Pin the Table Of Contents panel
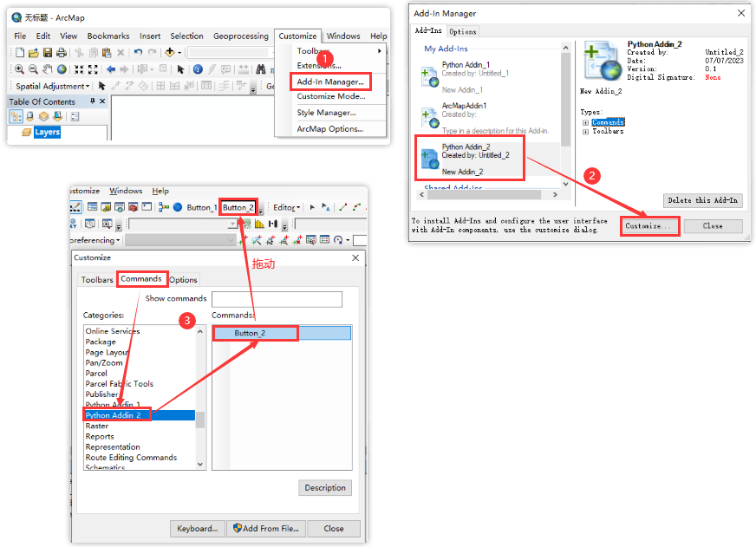 click(x=93, y=101)
